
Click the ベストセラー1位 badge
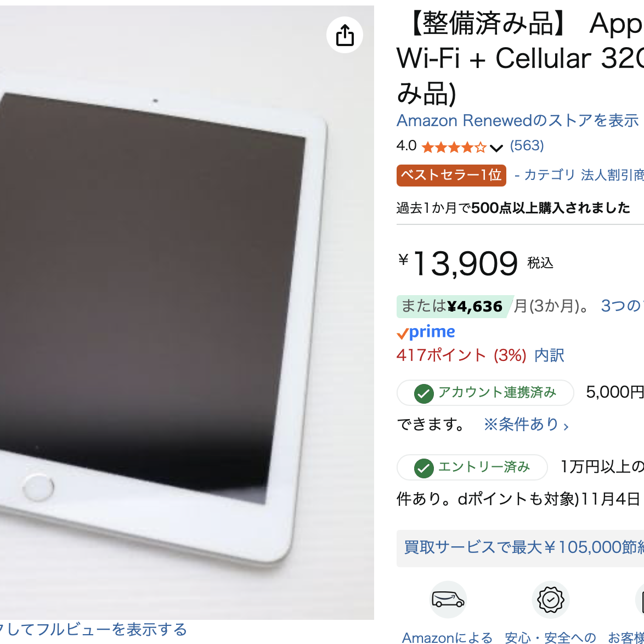[x=451, y=176]
